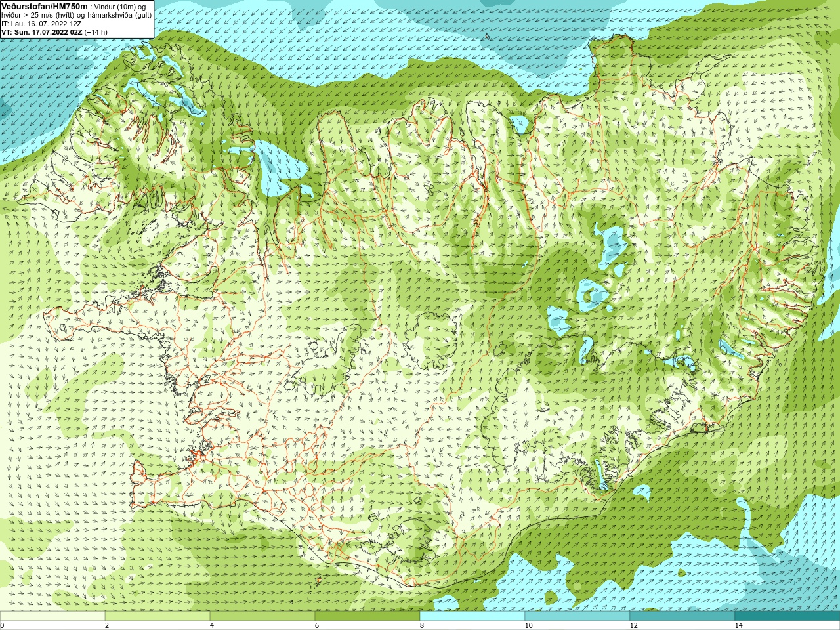Click the 8–10 m/s light cyan legend swatch

pos(472,616)
